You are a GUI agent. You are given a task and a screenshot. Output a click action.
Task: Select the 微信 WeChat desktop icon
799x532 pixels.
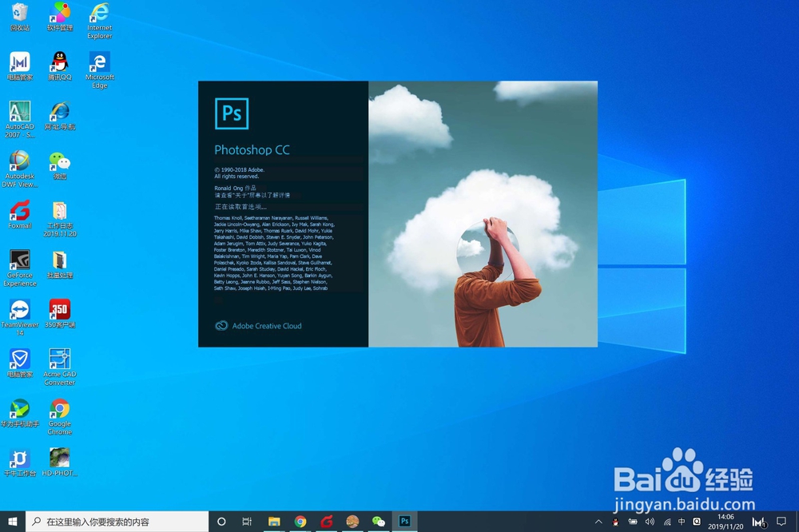60,165
